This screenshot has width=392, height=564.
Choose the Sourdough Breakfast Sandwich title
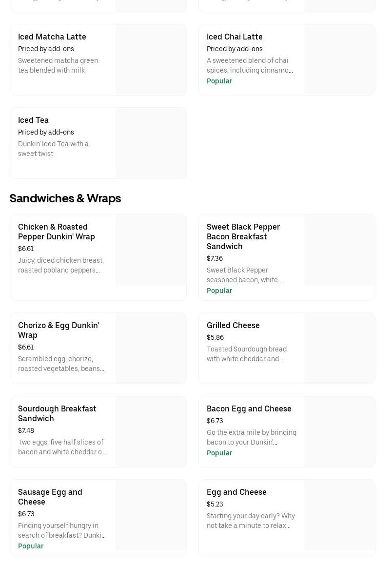tap(57, 413)
